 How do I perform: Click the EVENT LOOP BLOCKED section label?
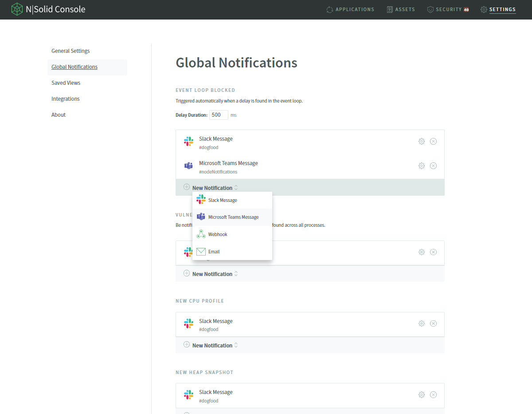pos(205,90)
